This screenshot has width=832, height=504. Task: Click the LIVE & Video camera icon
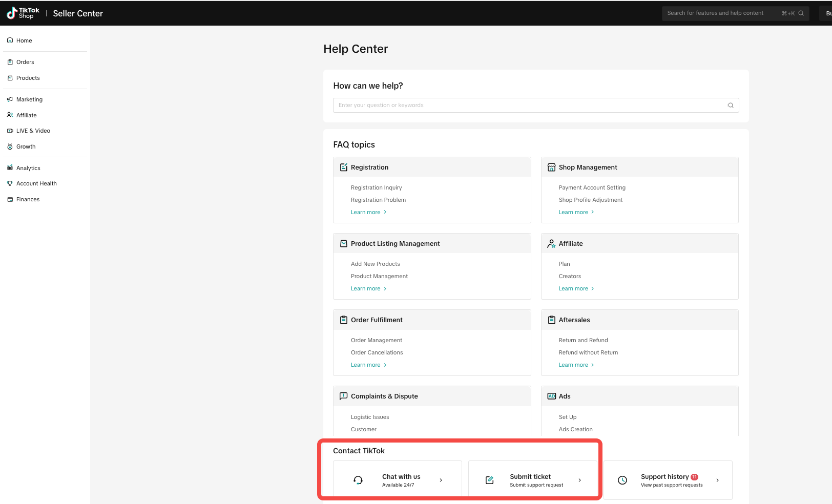click(10, 131)
